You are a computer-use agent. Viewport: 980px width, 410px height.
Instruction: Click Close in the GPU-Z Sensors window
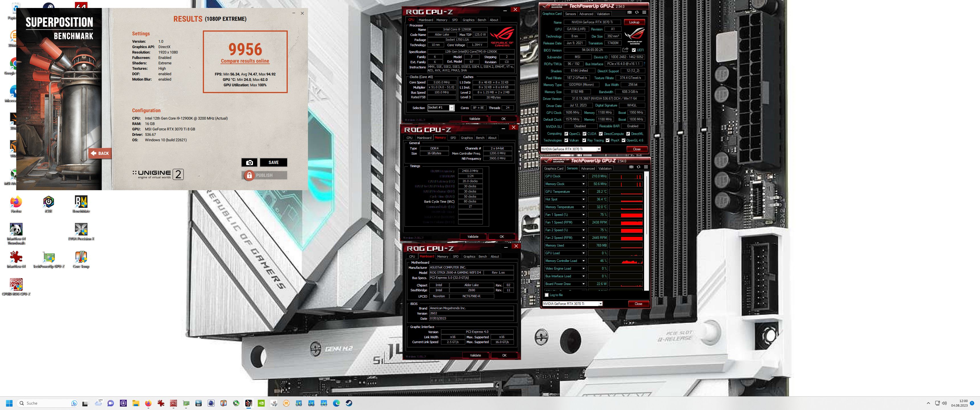[x=638, y=304]
